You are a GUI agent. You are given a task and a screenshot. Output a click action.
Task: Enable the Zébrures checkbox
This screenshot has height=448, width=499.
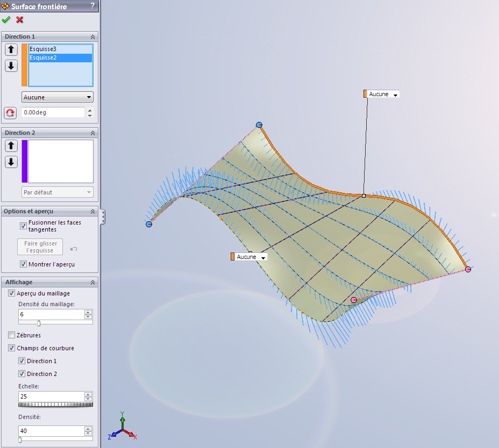[11, 335]
